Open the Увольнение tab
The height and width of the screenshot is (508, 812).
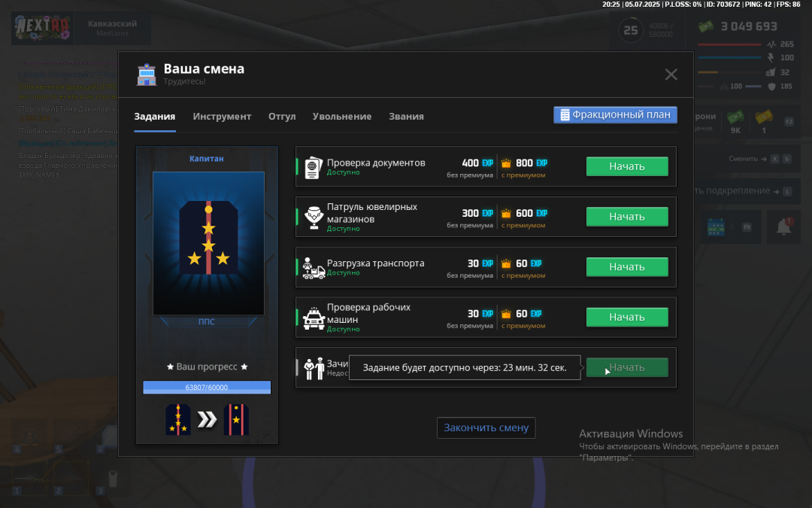(342, 117)
